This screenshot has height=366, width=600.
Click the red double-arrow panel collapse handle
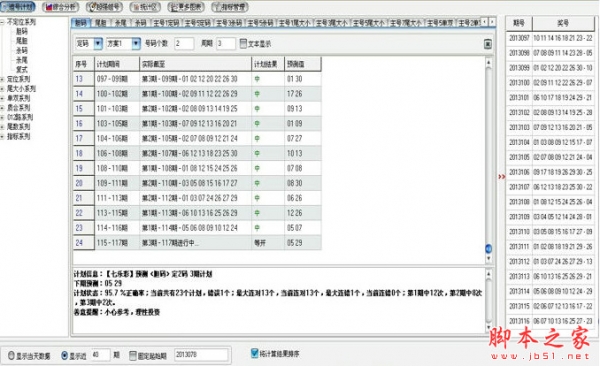pos(501,176)
